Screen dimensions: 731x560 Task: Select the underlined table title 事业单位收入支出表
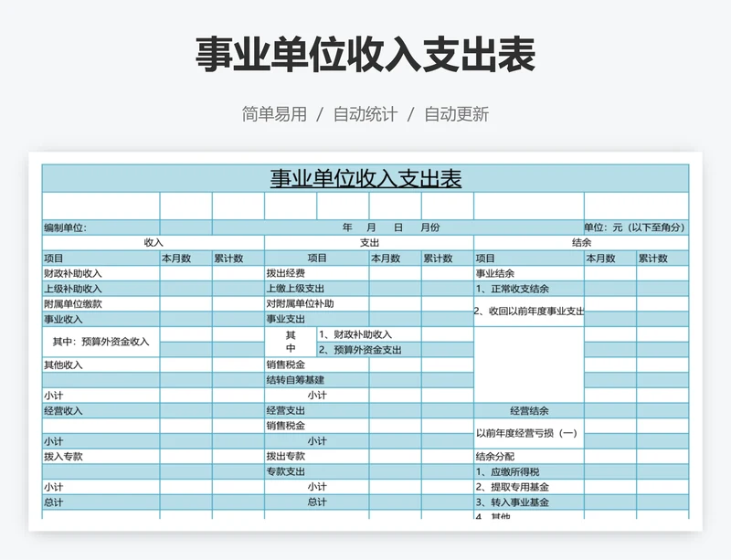[365, 178]
